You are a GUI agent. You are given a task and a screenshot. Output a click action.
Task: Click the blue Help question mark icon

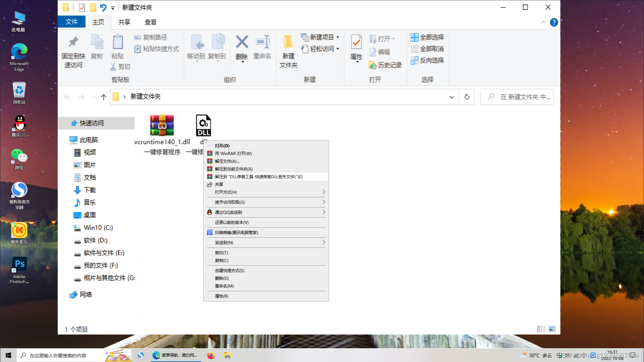(554, 22)
